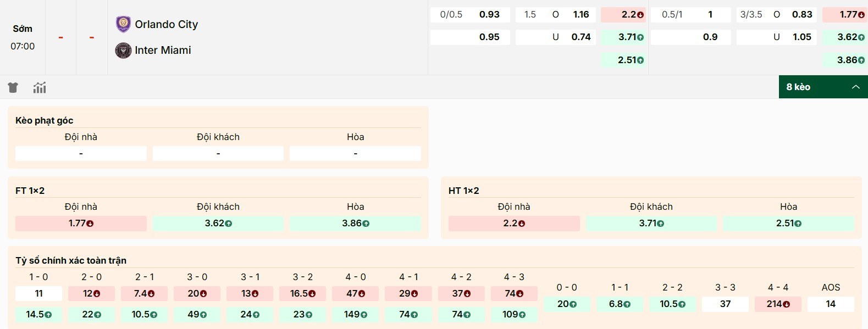Open the Orlando City team name
The image size is (868, 329).
click(x=166, y=24)
